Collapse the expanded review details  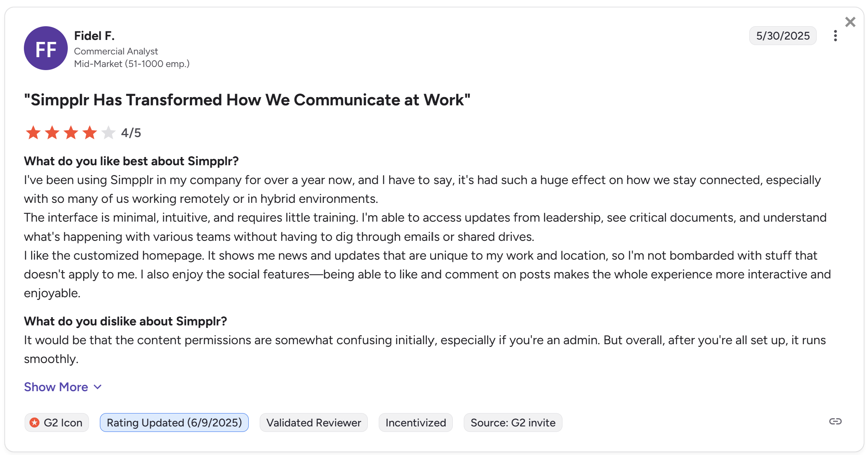(x=56, y=387)
